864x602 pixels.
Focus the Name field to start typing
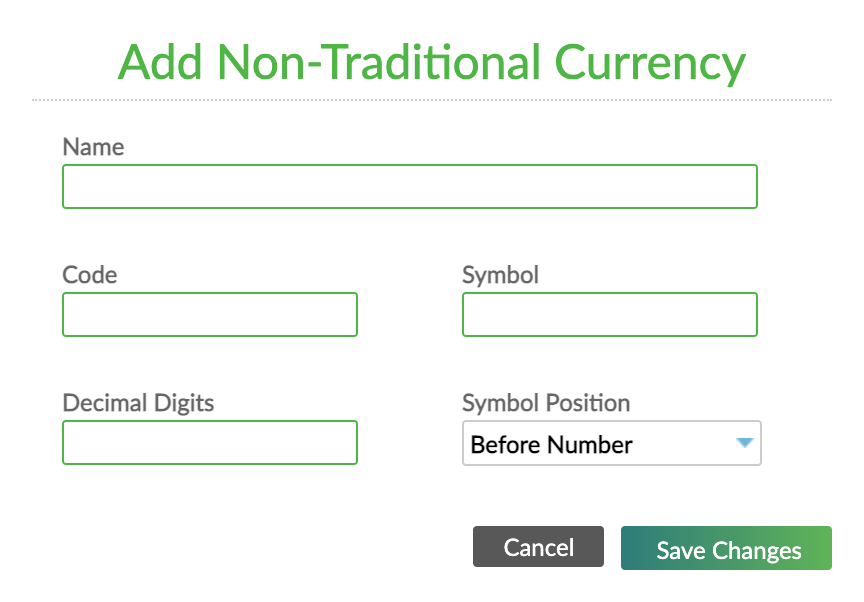410,186
